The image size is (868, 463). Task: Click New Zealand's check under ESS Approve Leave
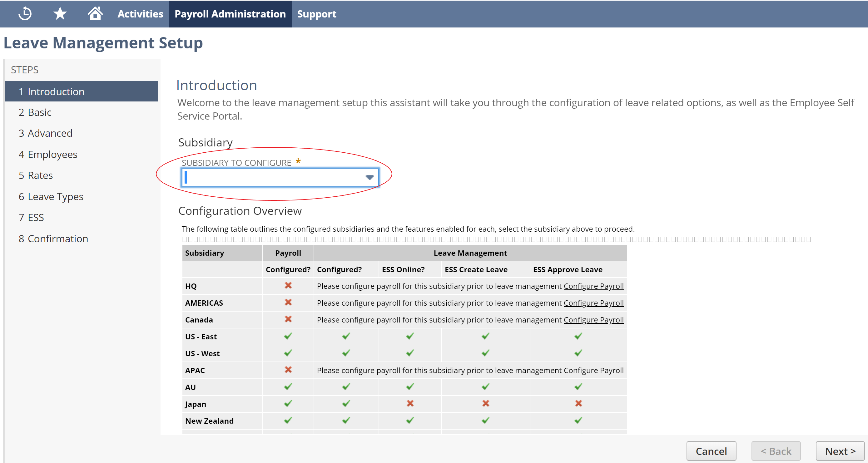pos(578,420)
